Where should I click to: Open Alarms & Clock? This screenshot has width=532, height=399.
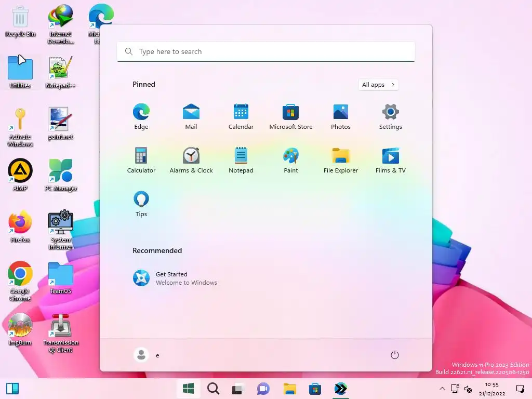tap(191, 160)
